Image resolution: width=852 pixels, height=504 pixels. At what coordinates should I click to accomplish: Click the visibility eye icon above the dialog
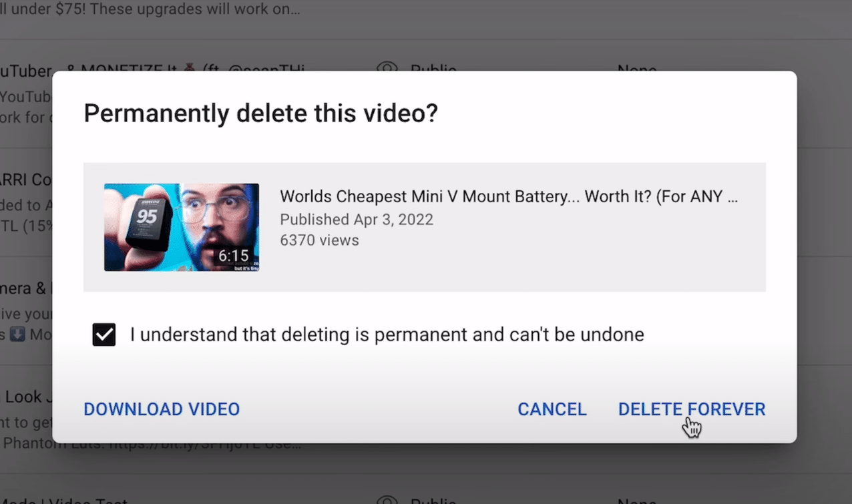(x=387, y=68)
